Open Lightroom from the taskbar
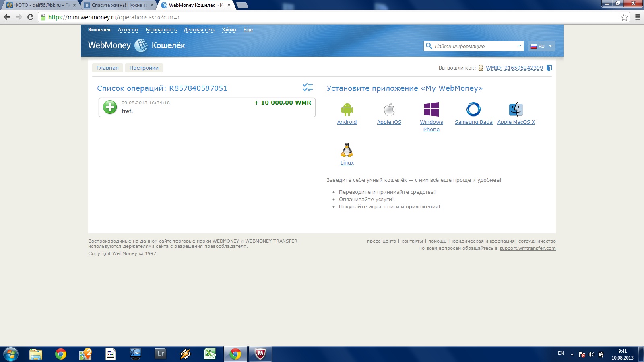This screenshot has width=644, height=362. (x=161, y=354)
